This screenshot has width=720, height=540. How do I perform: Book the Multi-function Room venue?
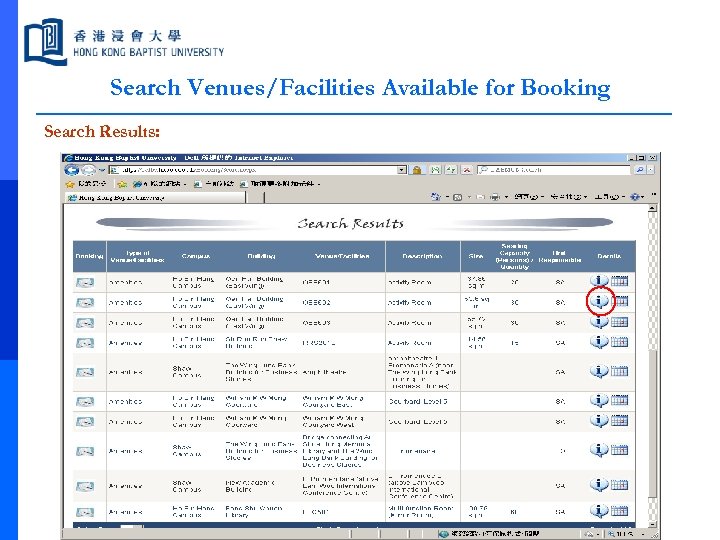(85, 512)
